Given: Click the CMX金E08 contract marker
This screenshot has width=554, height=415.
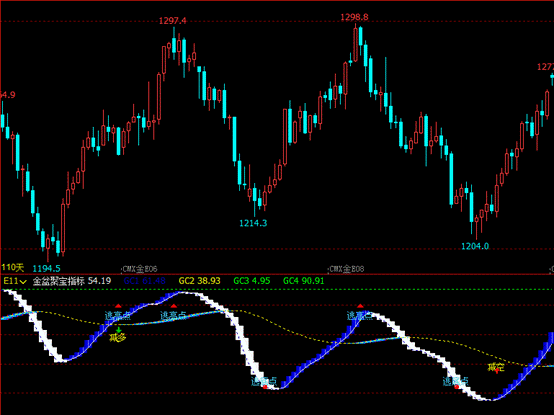Looking at the screenshot, I should click(x=346, y=269).
